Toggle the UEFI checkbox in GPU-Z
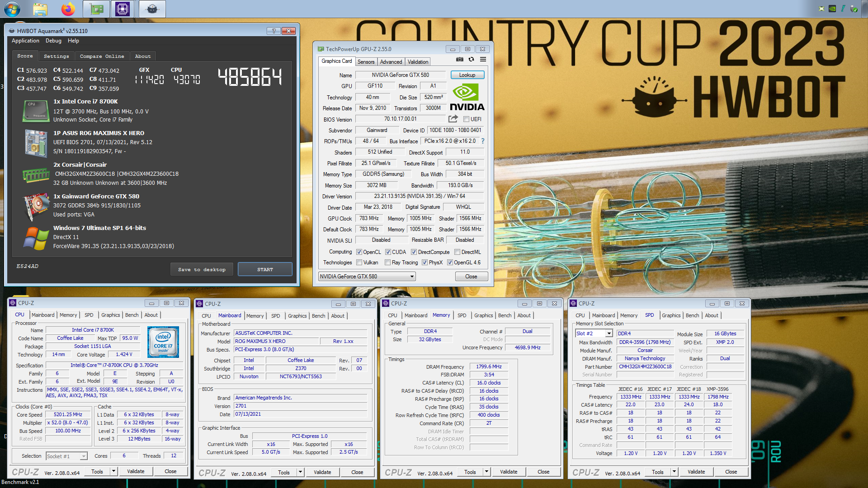 466,119
